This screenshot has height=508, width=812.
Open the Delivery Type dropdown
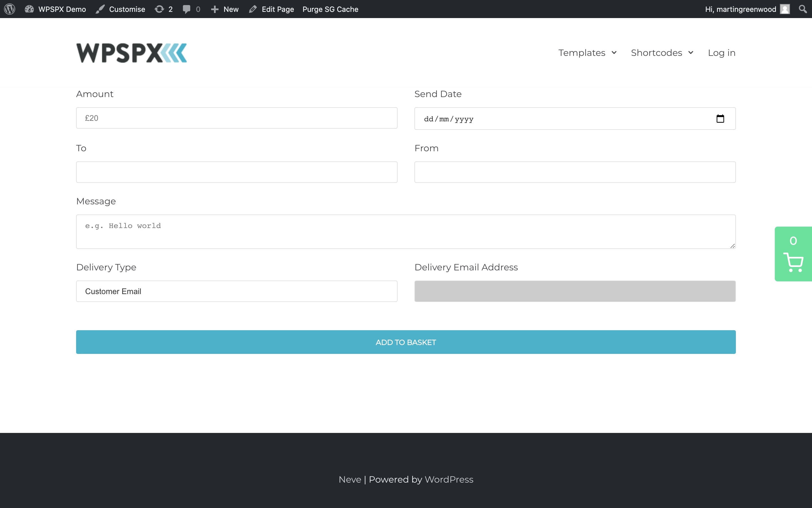tap(237, 291)
